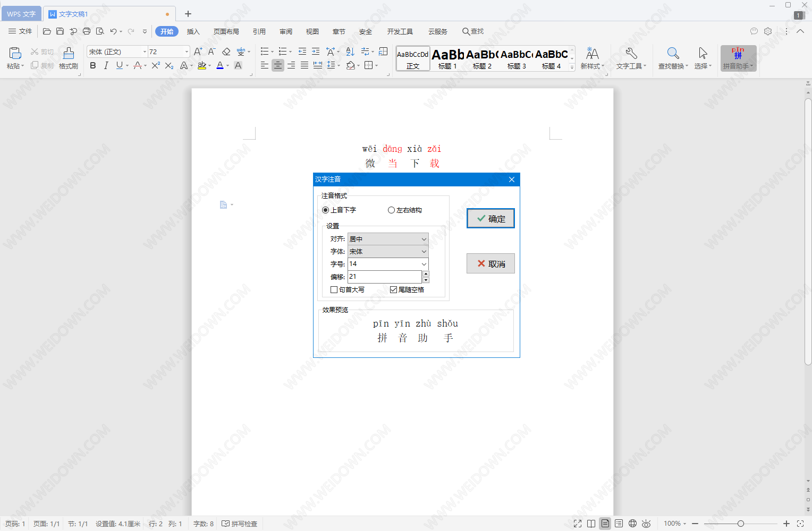The height and width of the screenshot is (531, 812).
Task: Increase the 偏移 offset with up arrow
Action: 426,273
